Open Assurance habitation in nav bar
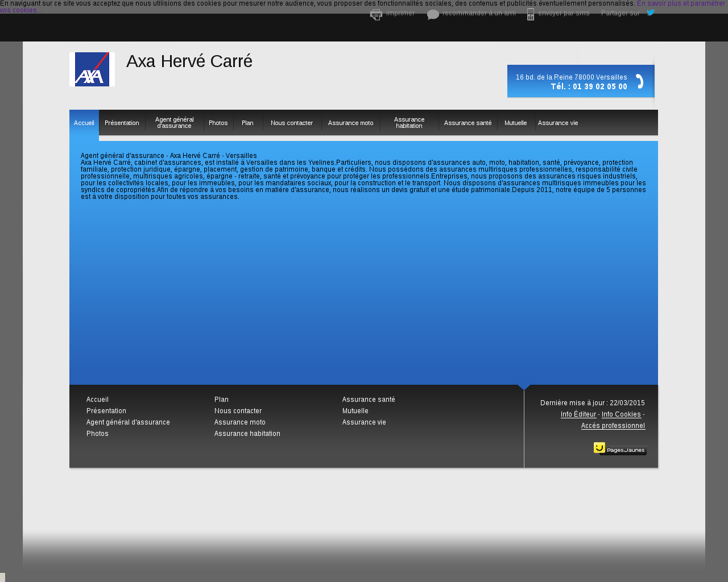Screen dimensions: 728x582 (409, 123)
